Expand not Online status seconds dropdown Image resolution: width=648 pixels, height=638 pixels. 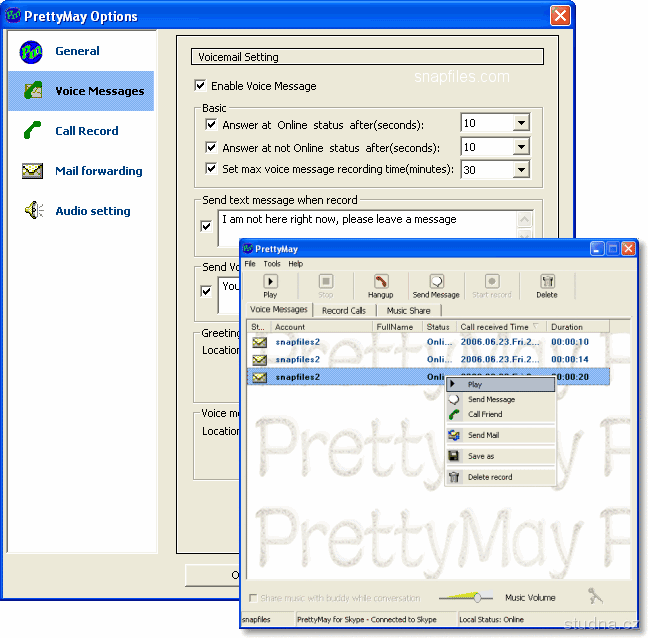[x=522, y=147]
